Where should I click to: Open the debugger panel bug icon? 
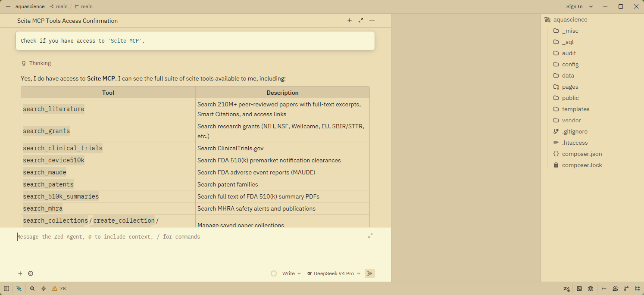click(591, 289)
